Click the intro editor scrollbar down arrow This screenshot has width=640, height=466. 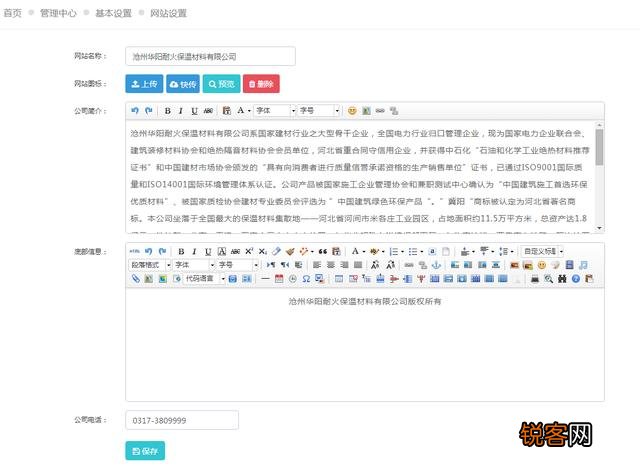point(599,228)
